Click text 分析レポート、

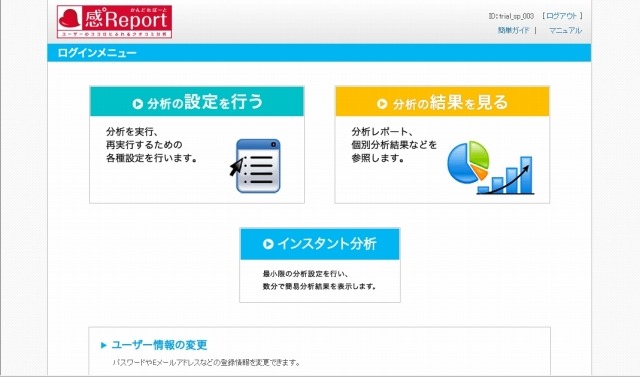point(382,131)
